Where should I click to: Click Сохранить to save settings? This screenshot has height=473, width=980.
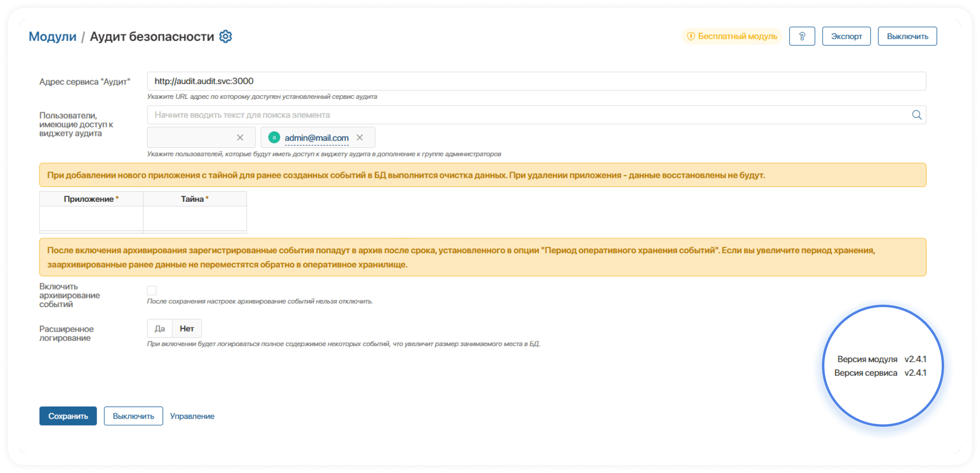[x=68, y=416]
